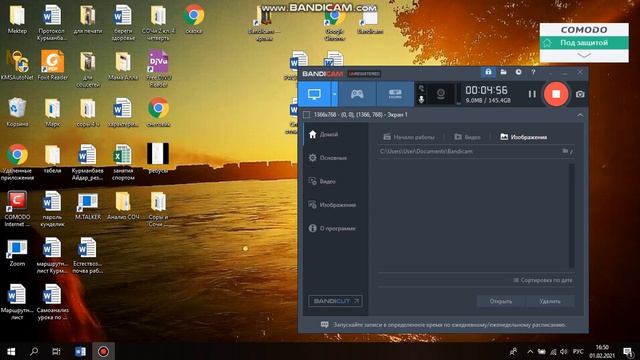Stop recording with the red button

coord(556,94)
